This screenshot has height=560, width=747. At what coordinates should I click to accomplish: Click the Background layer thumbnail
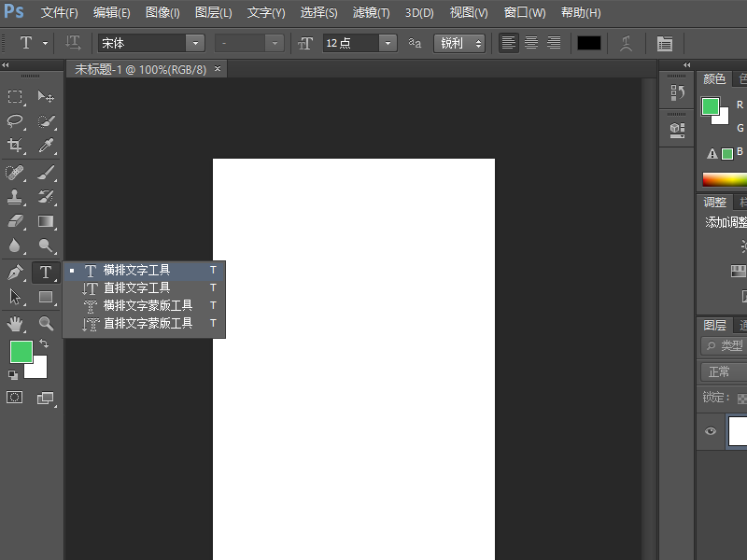(738, 431)
